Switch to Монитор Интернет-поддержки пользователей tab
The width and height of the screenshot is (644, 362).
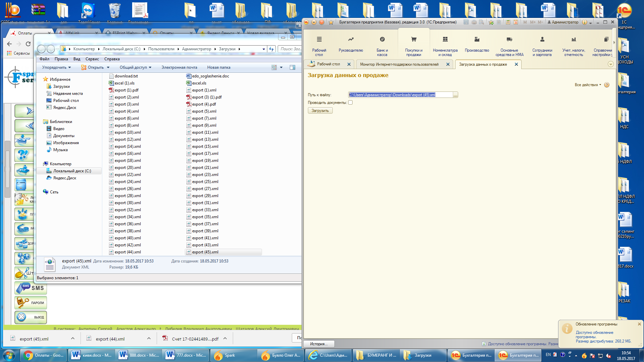pyautogui.click(x=399, y=64)
